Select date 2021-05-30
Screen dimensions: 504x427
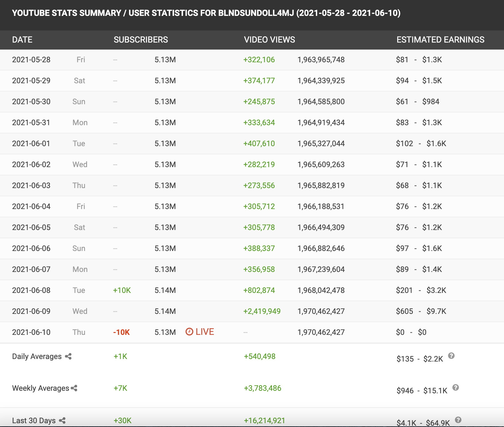(31, 102)
